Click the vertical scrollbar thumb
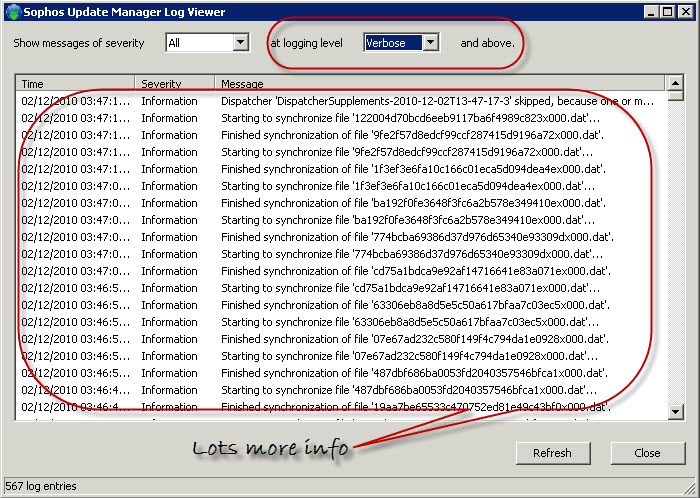Viewport: 700px width, 498px height. [x=675, y=96]
